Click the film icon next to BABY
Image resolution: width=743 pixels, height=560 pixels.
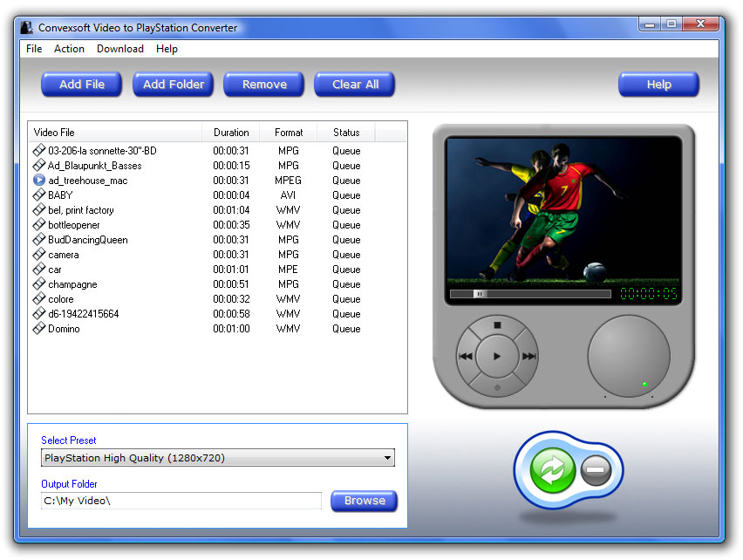(39, 195)
